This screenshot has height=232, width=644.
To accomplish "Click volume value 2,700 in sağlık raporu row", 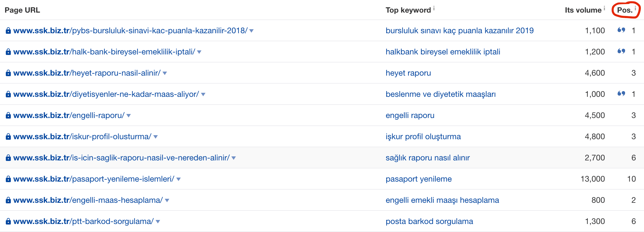I will click(x=595, y=158).
